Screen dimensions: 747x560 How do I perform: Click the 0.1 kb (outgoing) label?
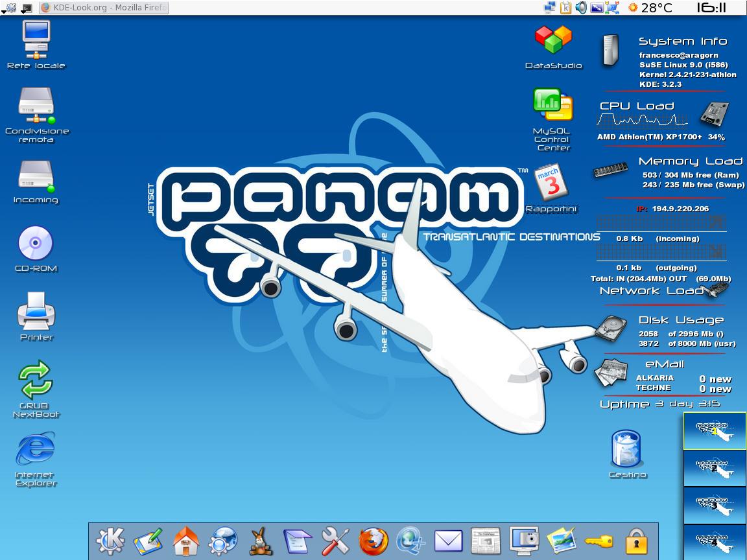pos(656,268)
